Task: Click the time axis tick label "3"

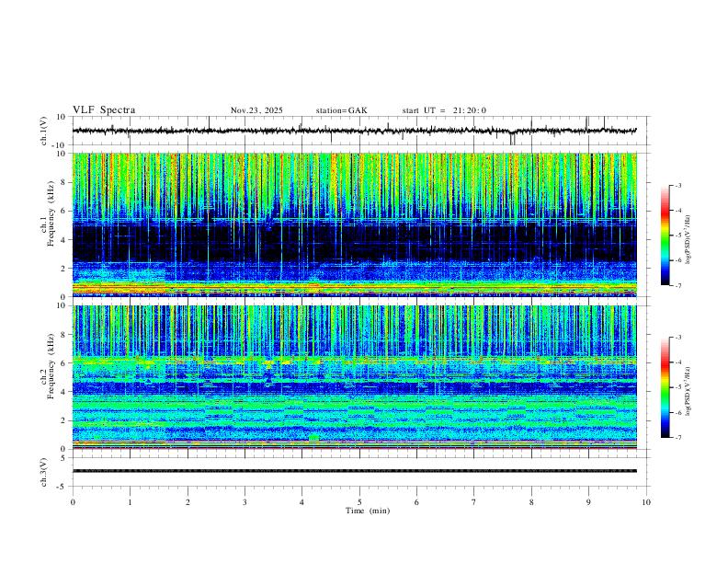Action: 245,502
